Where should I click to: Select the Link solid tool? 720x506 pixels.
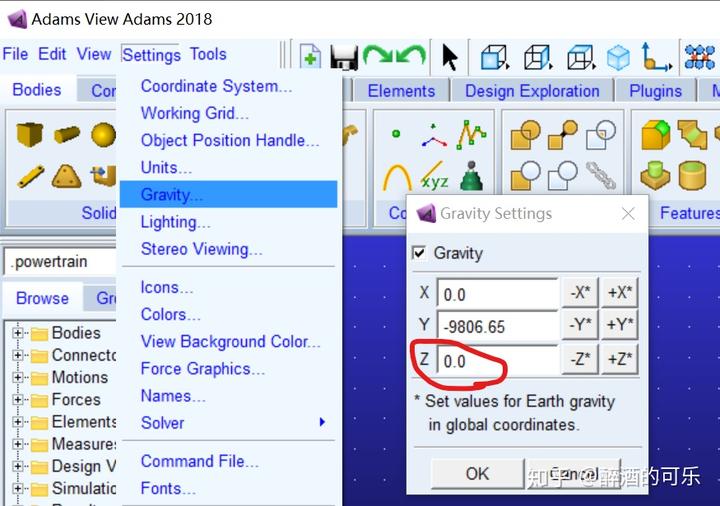pyautogui.click(x=31, y=177)
